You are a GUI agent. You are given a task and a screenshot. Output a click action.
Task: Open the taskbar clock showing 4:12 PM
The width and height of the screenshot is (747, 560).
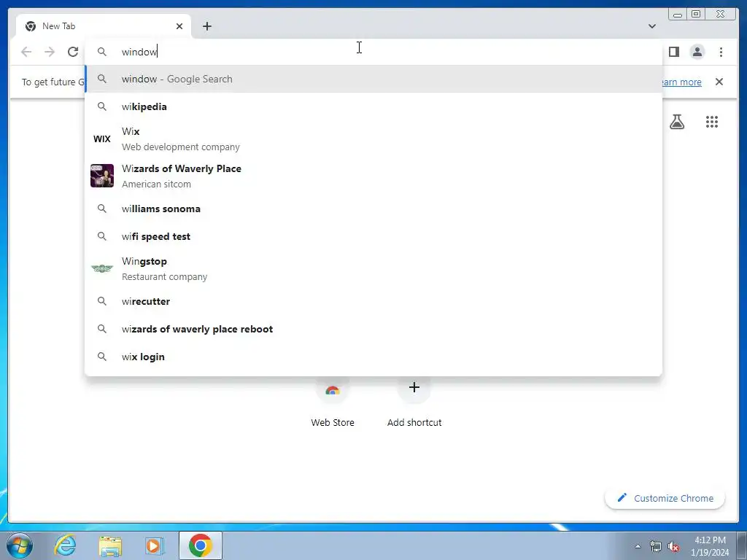(x=710, y=546)
